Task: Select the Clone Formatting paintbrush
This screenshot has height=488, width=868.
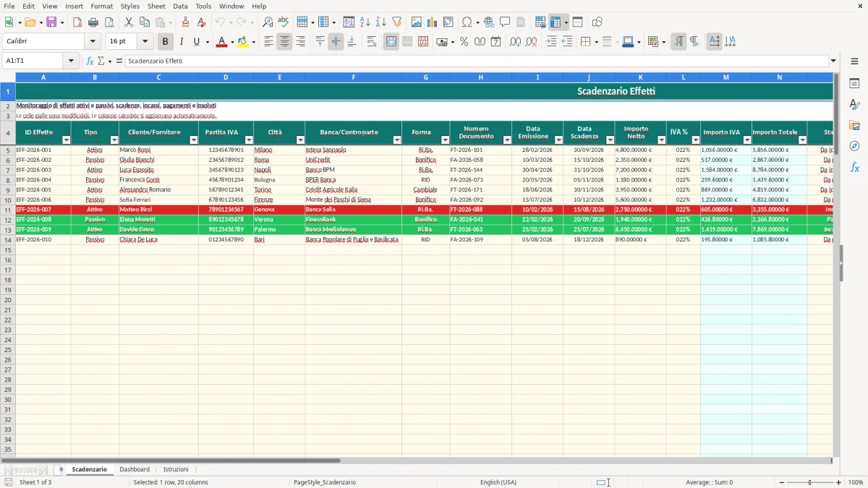Action: coord(185,22)
